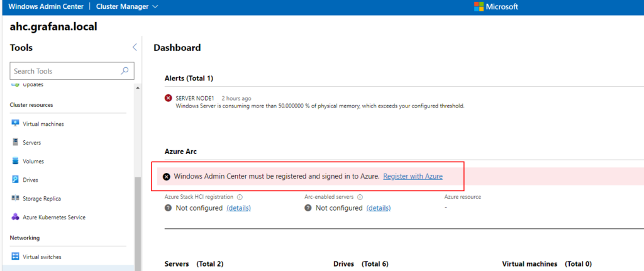Go to Windows Admin Center home

pyautogui.click(x=45, y=6)
